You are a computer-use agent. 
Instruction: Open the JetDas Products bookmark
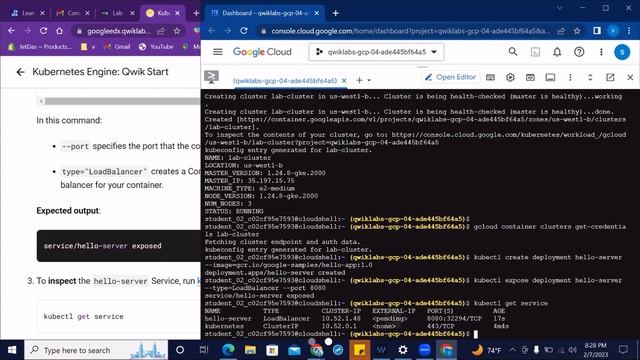pos(40,47)
